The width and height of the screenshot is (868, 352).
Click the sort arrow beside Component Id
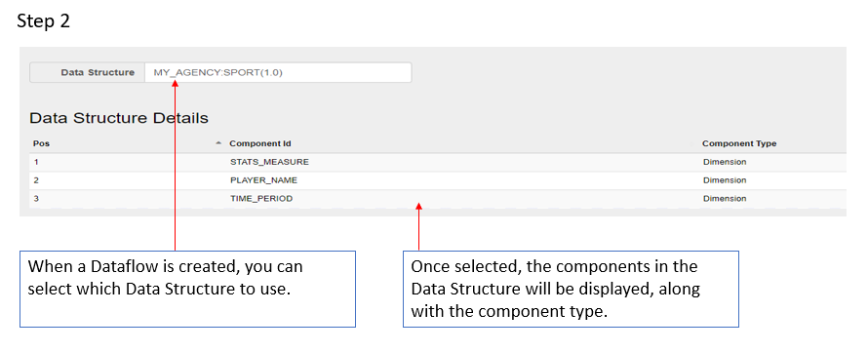[x=218, y=143]
